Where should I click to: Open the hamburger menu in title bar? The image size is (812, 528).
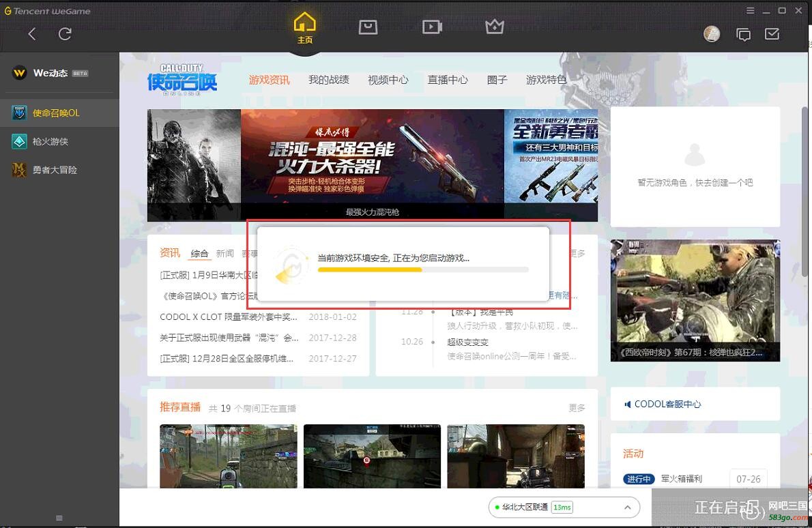(751, 11)
